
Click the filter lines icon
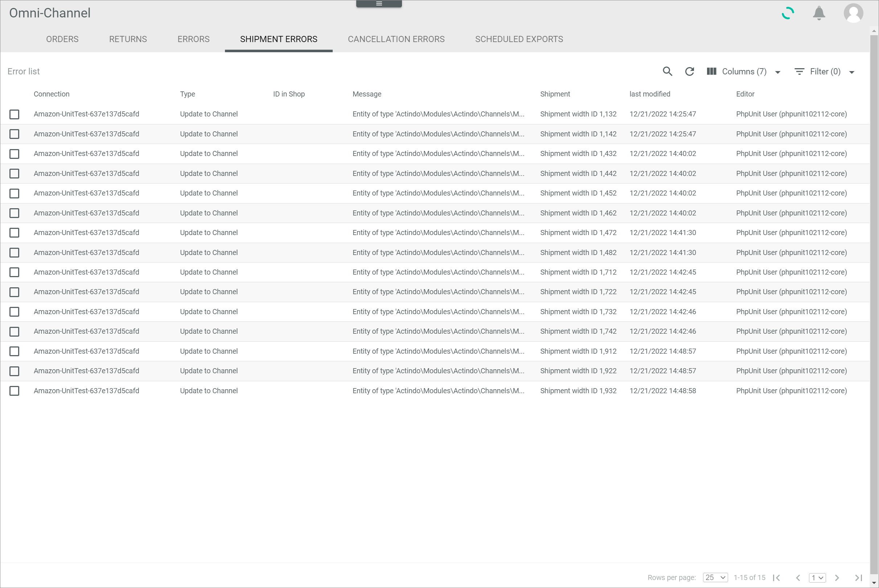[x=799, y=71]
